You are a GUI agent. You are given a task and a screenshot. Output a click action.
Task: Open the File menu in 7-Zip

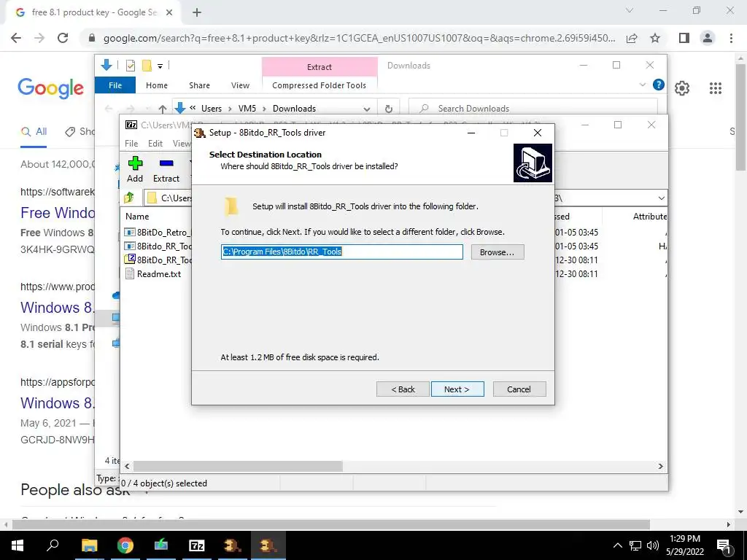point(131,144)
